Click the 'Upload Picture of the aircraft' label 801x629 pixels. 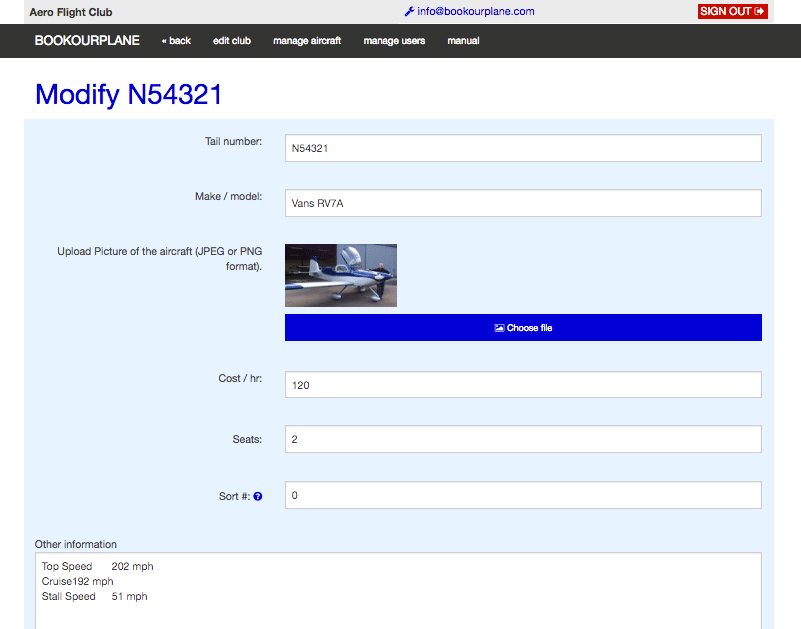click(160, 259)
